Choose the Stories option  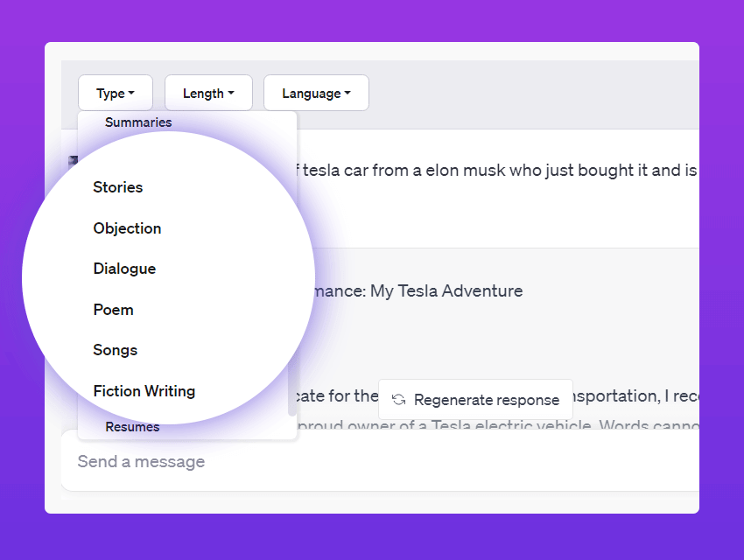(118, 187)
